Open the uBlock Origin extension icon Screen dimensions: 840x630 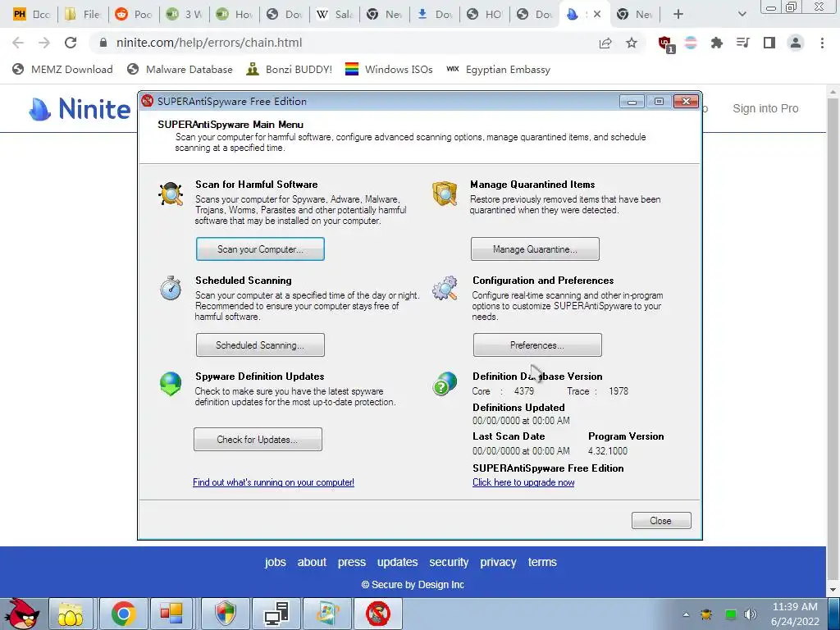666,44
